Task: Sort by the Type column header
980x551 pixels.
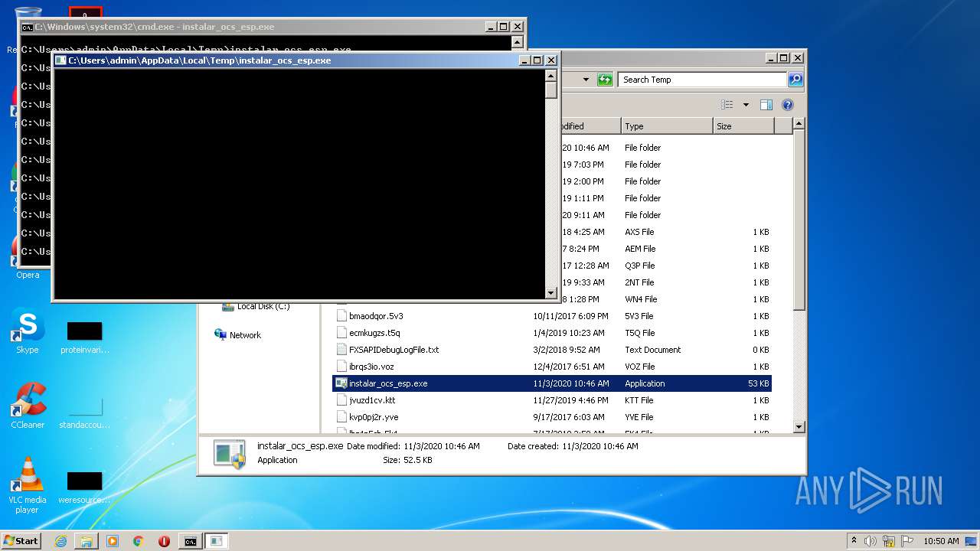Action: 667,126
